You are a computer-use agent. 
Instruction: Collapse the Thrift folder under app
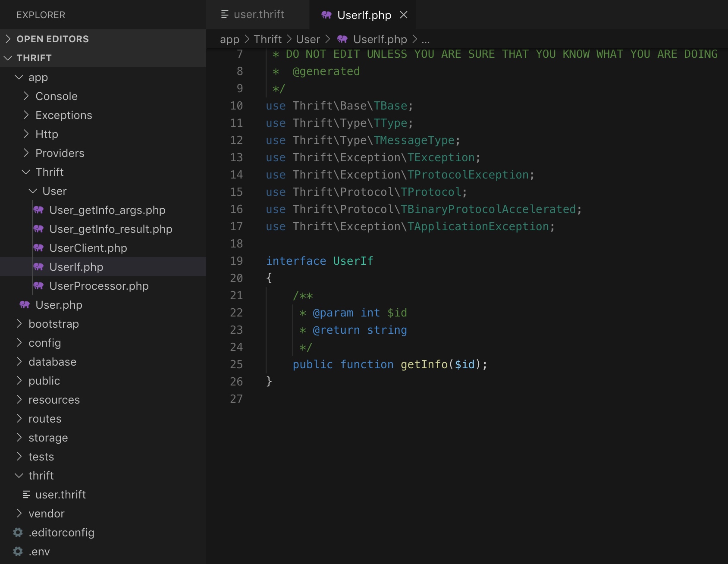103,172
